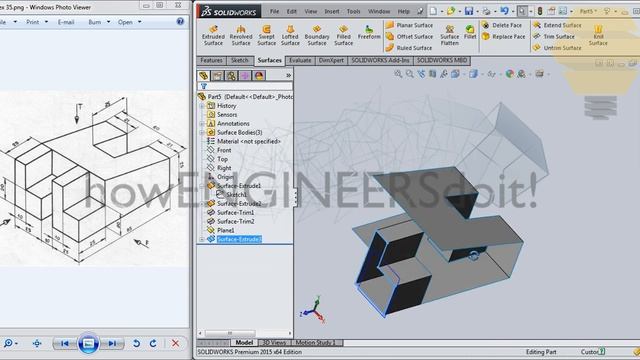Open the PropertyManager tab icon
The width and height of the screenshot is (640, 360).
[217, 76]
